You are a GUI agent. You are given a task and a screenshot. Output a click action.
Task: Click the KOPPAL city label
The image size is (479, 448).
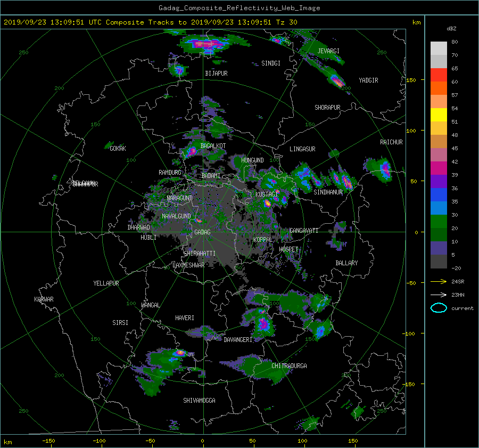[263, 240]
